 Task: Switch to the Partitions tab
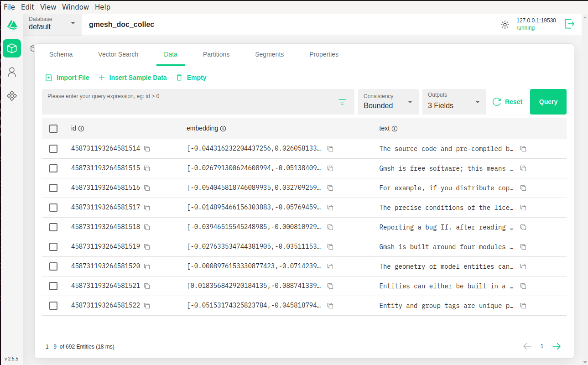[216, 54]
